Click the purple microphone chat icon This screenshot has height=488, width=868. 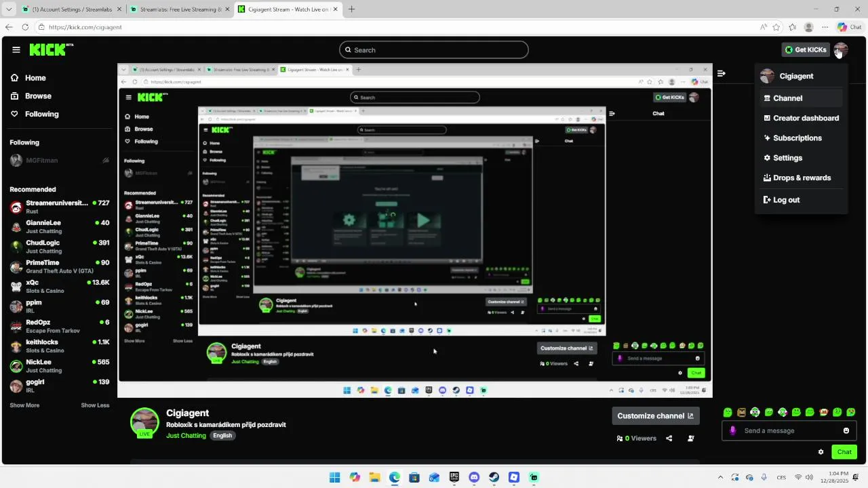[x=732, y=430]
